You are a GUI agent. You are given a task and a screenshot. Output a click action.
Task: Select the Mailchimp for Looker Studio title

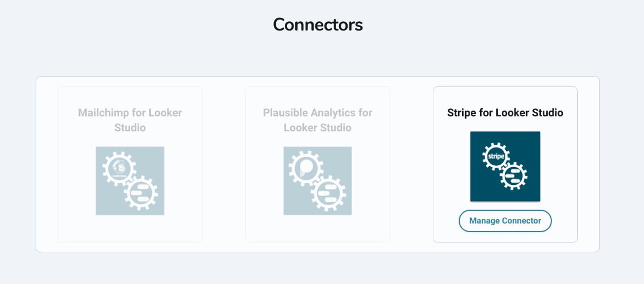click(x=130, y=120)
